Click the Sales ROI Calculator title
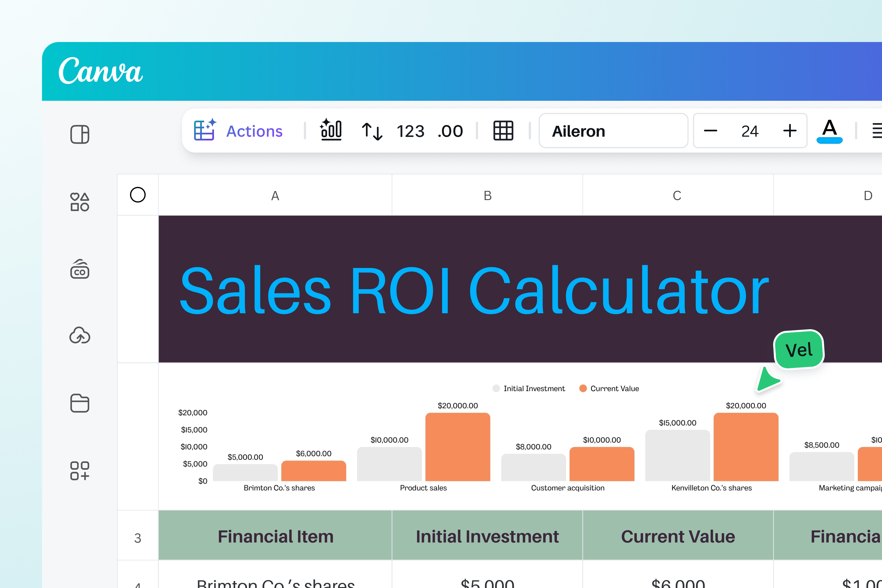 (474, 289)
